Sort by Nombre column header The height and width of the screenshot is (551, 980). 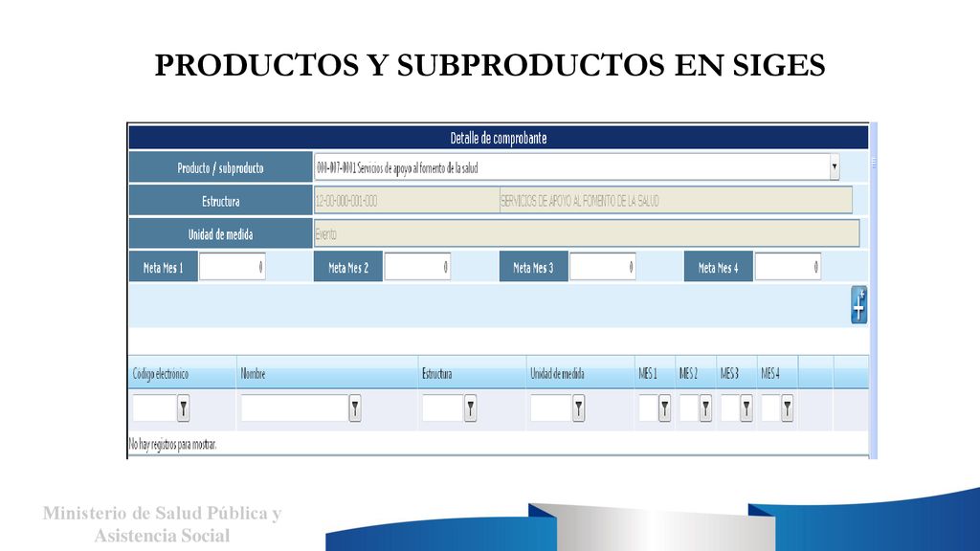[x=327, y=373]
